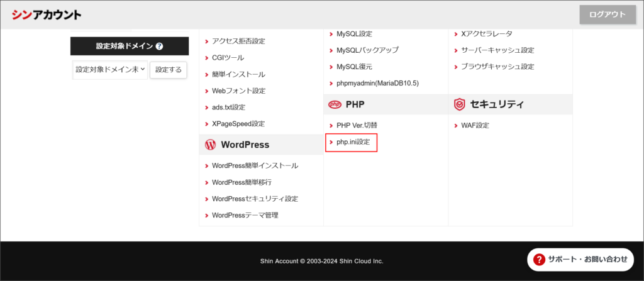Go to WAF設定
This screenshot has width=644, height=281.
click(475, 125)
